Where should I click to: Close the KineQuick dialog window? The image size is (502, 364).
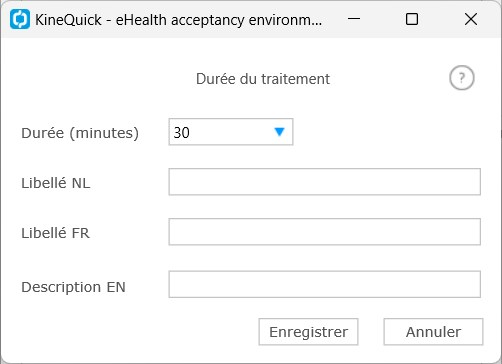coord(471,19)
